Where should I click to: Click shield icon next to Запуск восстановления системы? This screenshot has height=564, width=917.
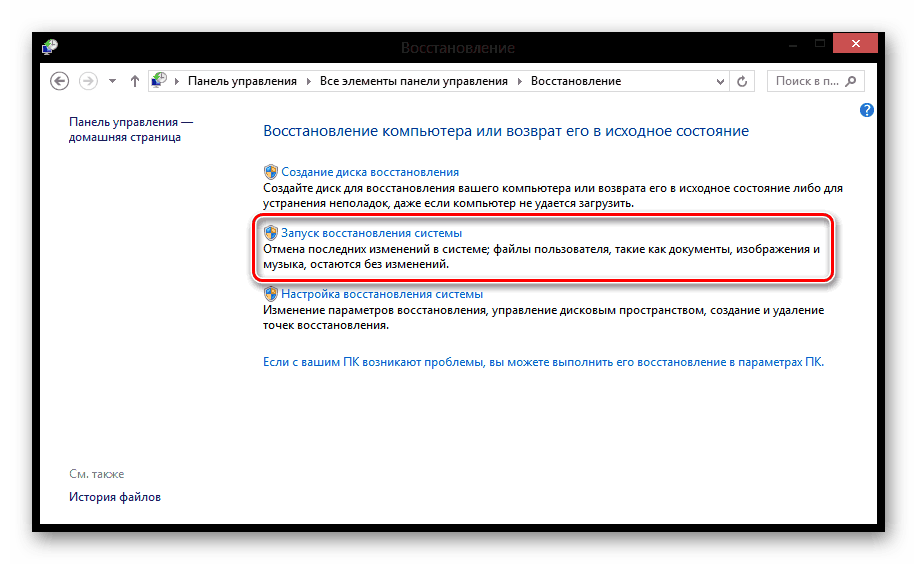tap(270, 233)
